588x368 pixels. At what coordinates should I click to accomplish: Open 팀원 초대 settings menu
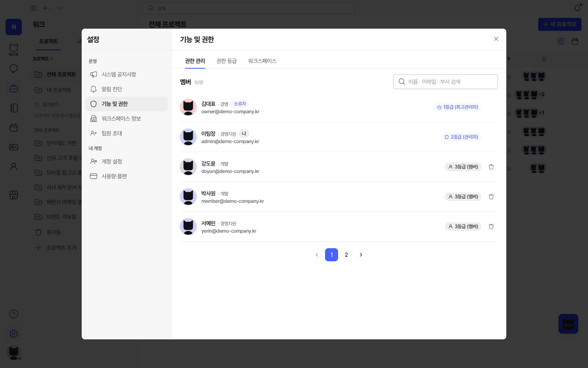click(x=127, y=133)
